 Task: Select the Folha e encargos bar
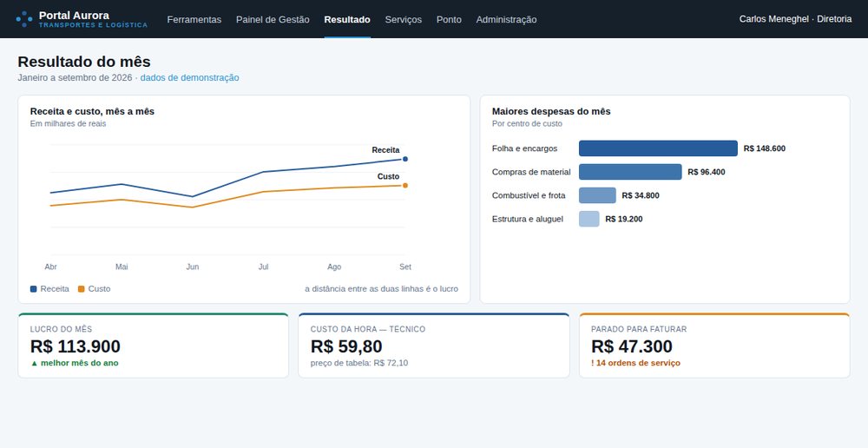658,148
